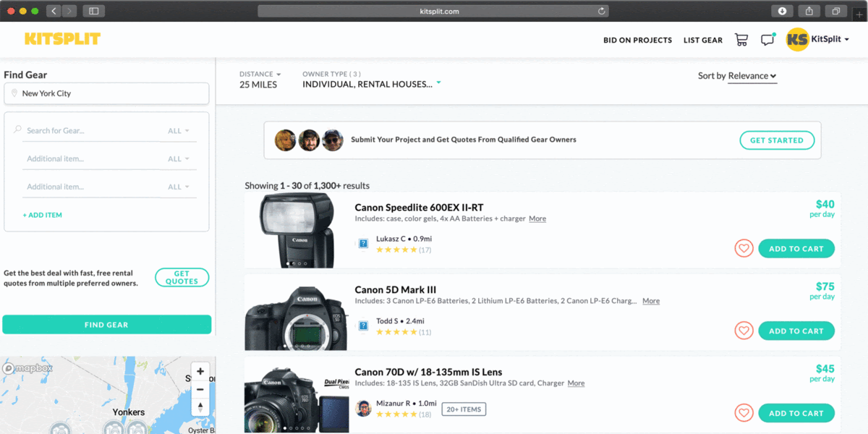
Task: Click the KitSplit logo in header
Action: coord(62,39)
